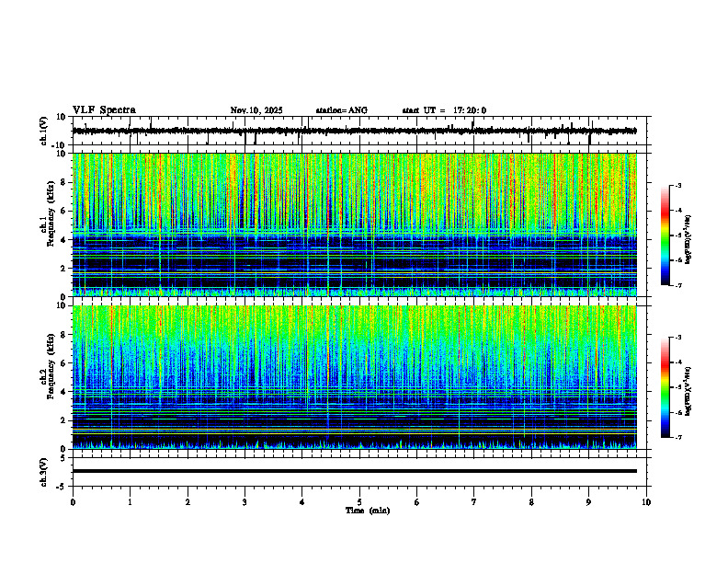Click time axis tick label "3"

(245, 502)
